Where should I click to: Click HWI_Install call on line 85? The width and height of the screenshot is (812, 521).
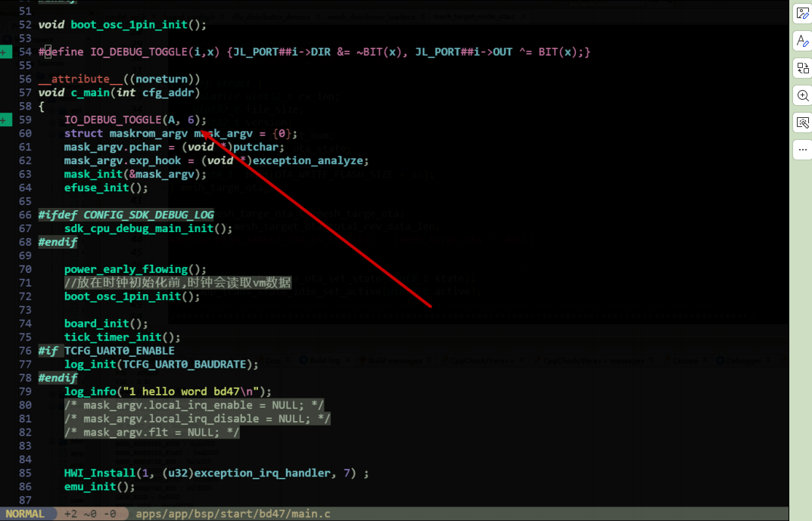[216, 473]
